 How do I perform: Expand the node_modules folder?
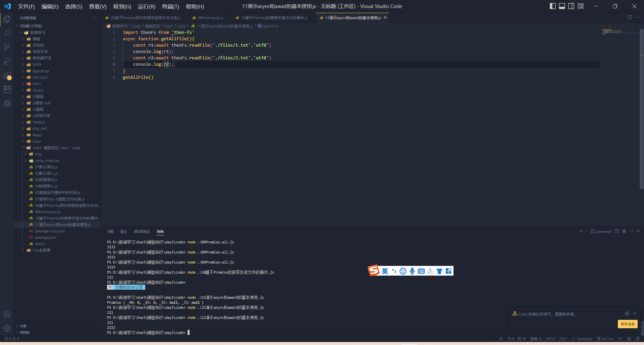(x=47, y=161)
